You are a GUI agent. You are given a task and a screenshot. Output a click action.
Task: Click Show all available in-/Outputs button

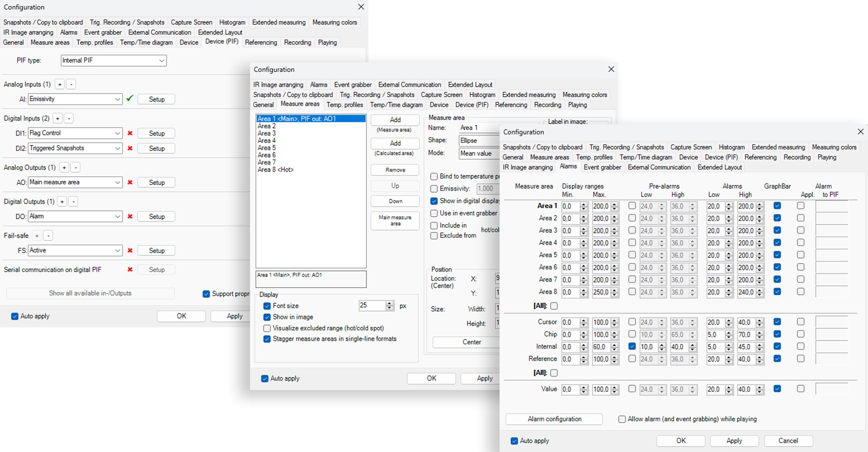90,293
